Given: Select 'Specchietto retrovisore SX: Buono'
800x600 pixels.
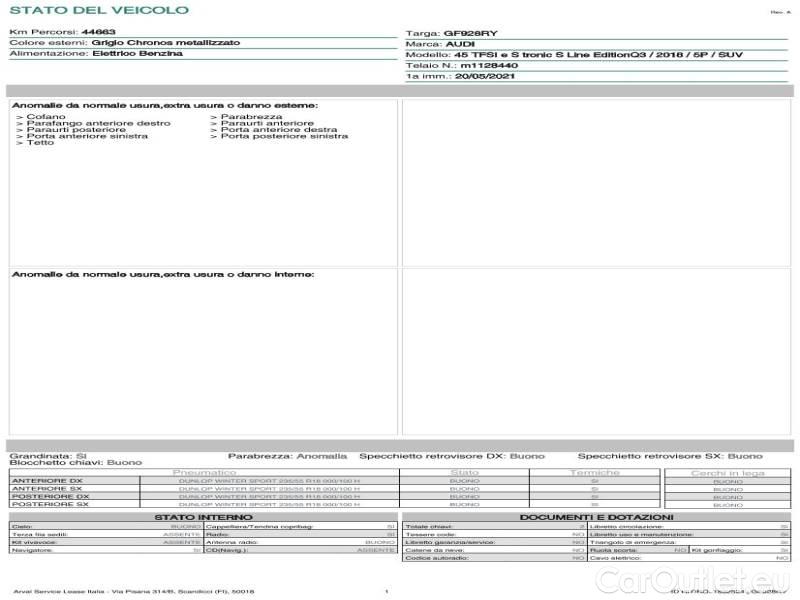Looking at the screenshot, I should [670, 456].
